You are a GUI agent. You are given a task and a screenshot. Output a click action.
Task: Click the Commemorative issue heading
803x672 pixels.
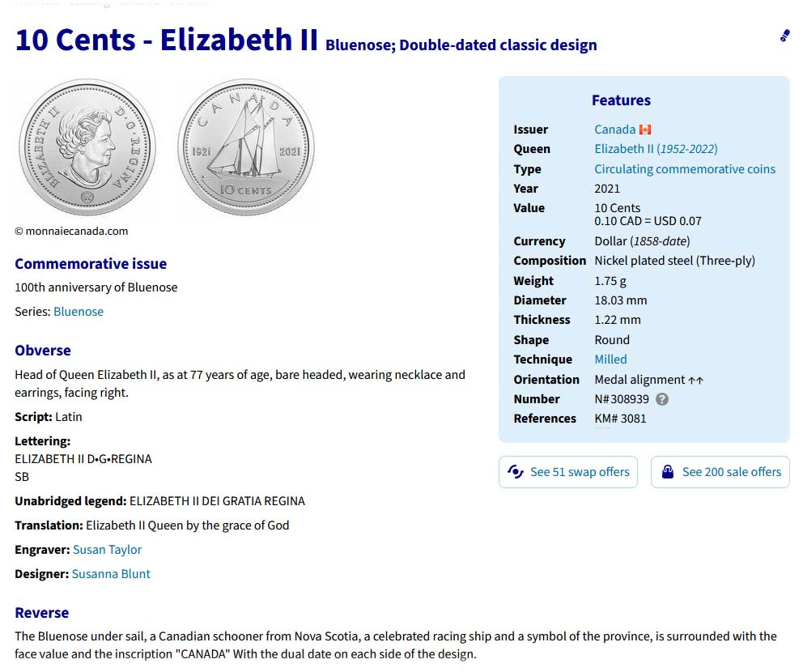pos(91,264)
